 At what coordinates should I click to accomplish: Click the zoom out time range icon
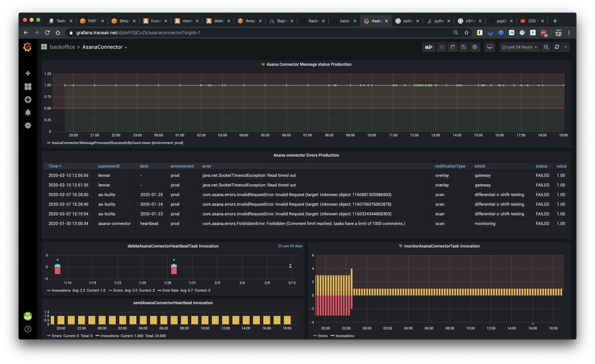546,47
